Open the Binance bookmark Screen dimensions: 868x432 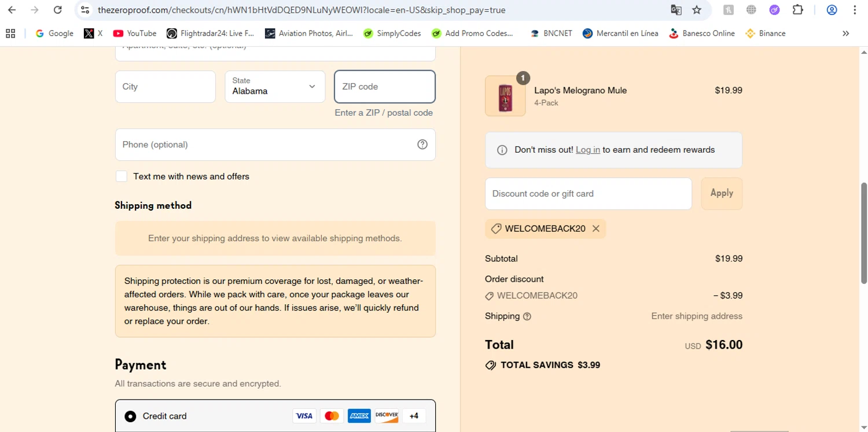[x=765, y=34]
